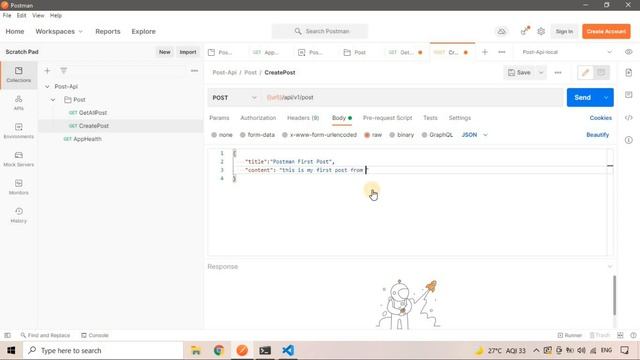Screen dimensions: 640x360
Task: Click the request URL input field
Action: point(412,98)
